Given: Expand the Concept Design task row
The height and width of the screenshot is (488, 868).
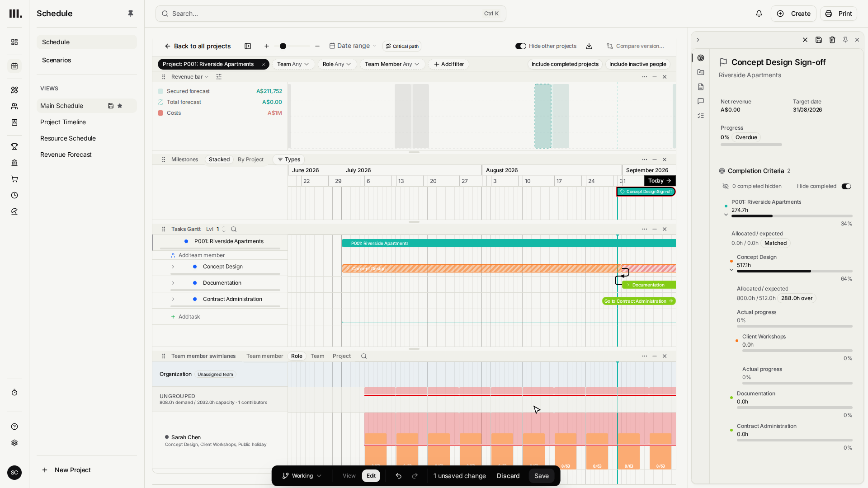Looking at the screenshot, I should coord(173,267).
